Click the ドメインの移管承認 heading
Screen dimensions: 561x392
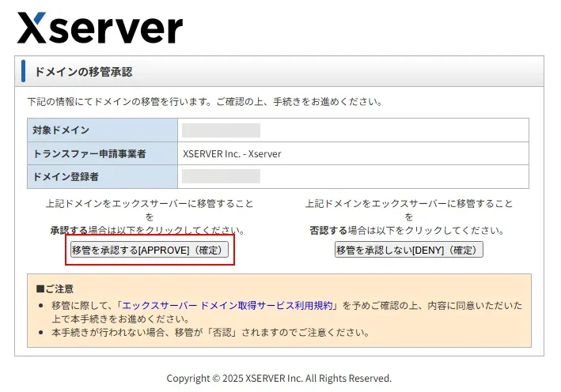pyautogui.click(x=83, y=72)
